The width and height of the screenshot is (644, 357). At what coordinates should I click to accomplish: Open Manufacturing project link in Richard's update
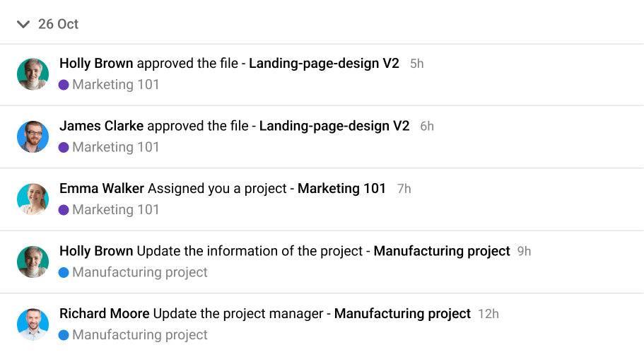pyautogui.click(x=402, y=313)
